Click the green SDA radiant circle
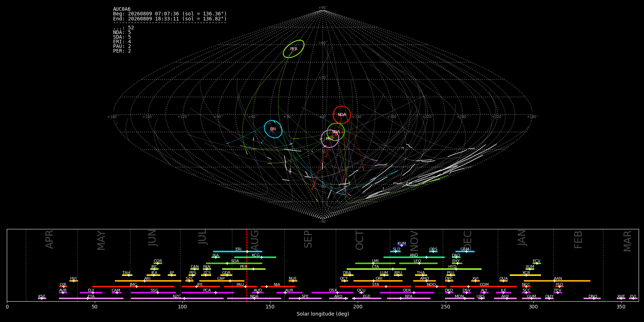The height and width of the screenshot is (322, 644). click(x=336, y=132)
